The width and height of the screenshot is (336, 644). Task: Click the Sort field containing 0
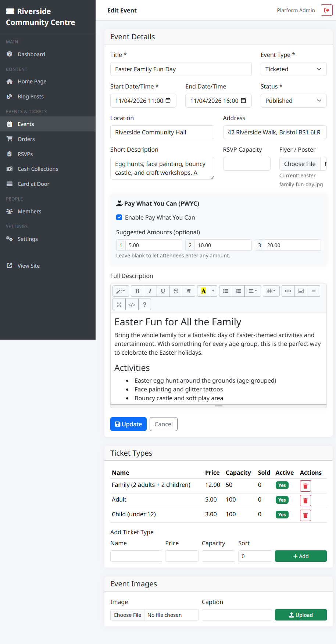tap(255, 556)
